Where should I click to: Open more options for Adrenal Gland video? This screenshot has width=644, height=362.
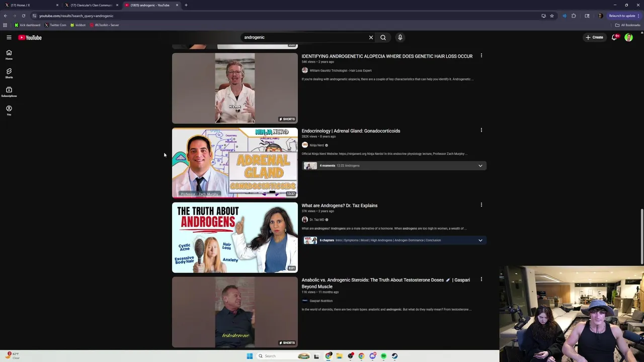point(481,130)
